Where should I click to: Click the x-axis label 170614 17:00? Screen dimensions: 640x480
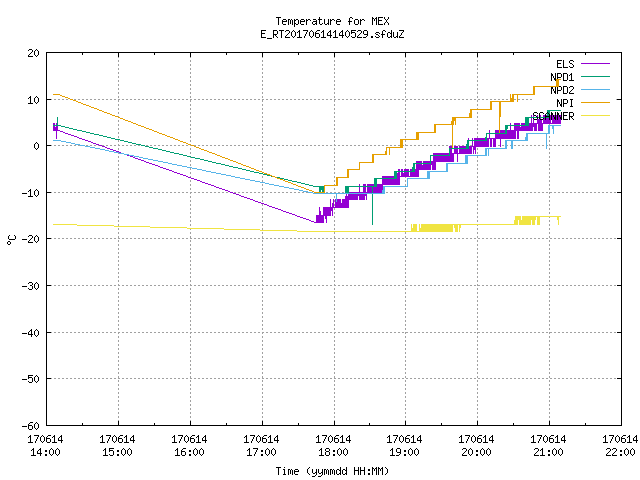point(261,446)
